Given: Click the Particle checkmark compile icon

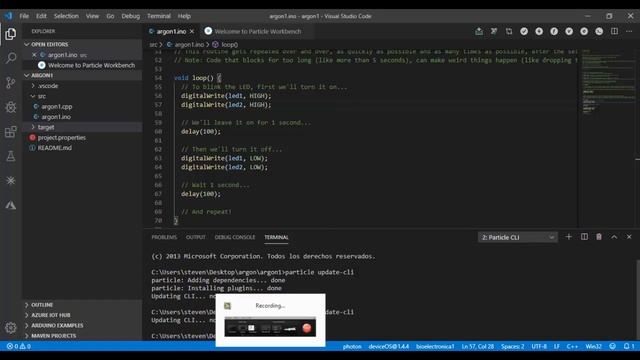Looking at the screenshot, I should point(524,31).
